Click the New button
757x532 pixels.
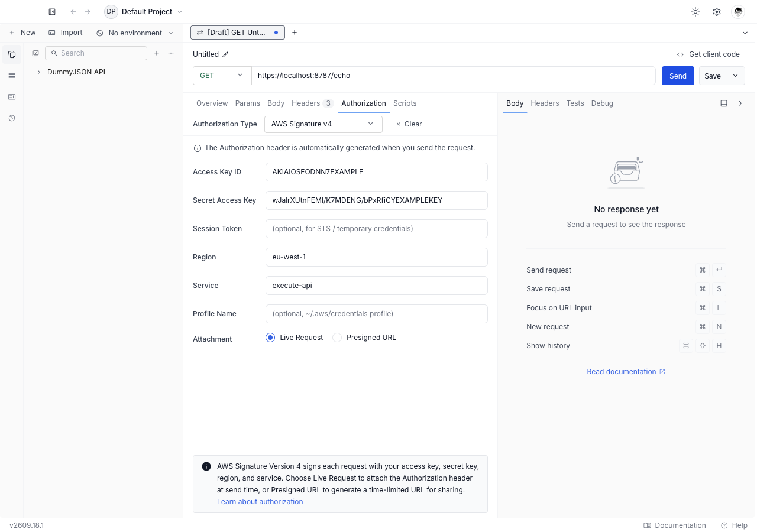(22, 33)
